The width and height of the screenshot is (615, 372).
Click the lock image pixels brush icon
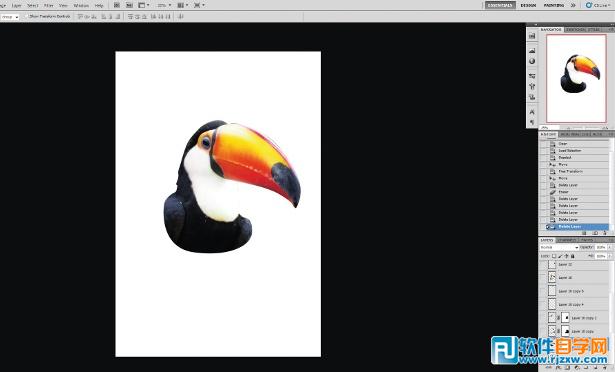pyautogui.click(x=560, y=256)
